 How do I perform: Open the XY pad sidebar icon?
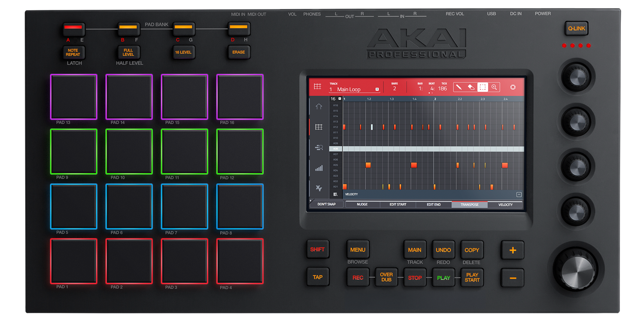coord(319,188)
